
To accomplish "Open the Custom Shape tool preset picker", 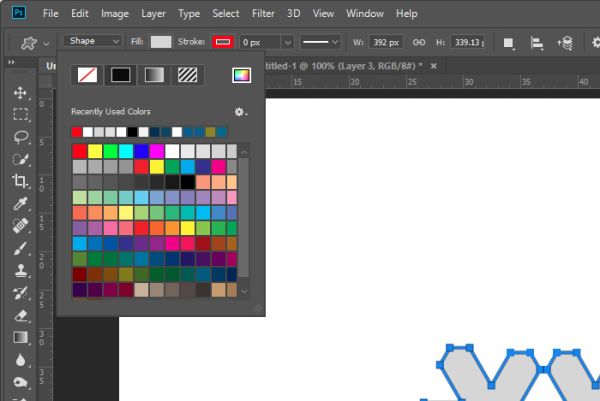I will point(29,43).
